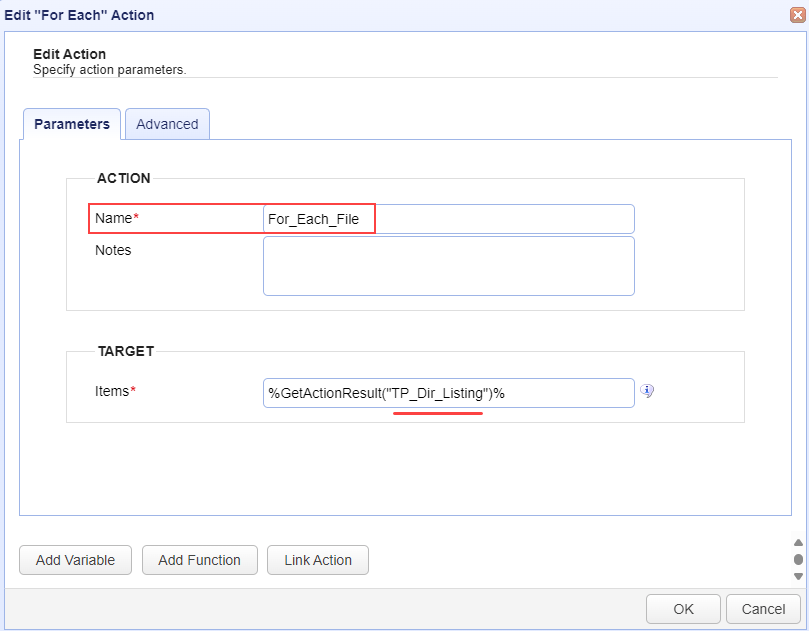
Task: Close the Edit For Each Action dialog
Action: pos(798,15)
